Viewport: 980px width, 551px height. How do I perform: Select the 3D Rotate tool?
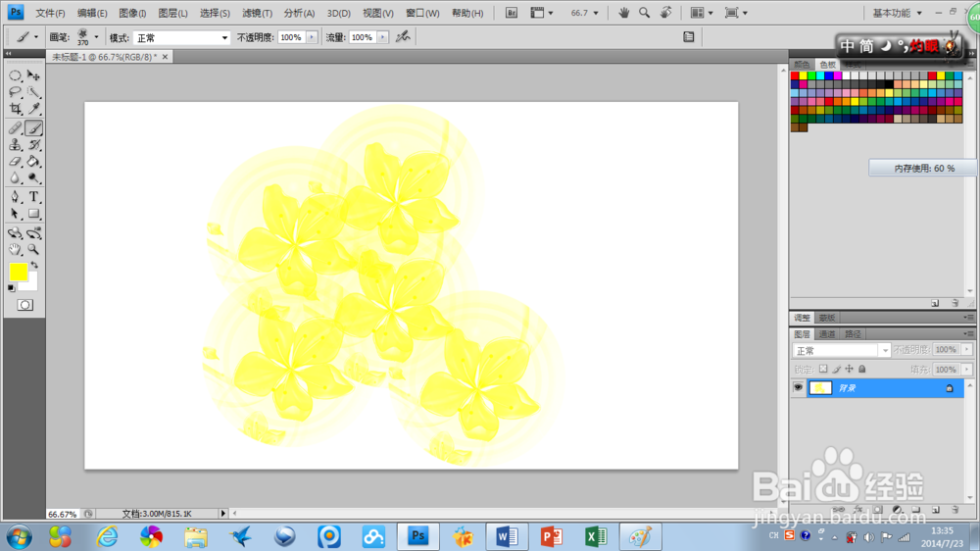[x=15, y=232]
